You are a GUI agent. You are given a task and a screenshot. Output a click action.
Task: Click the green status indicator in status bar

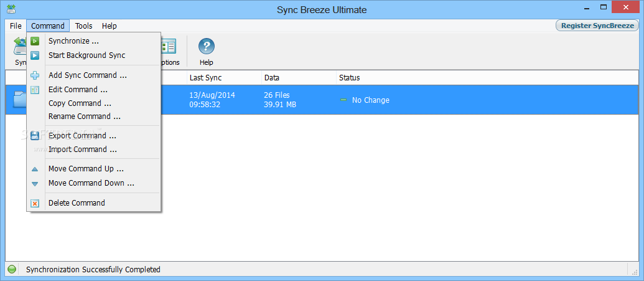pos(12,270)
